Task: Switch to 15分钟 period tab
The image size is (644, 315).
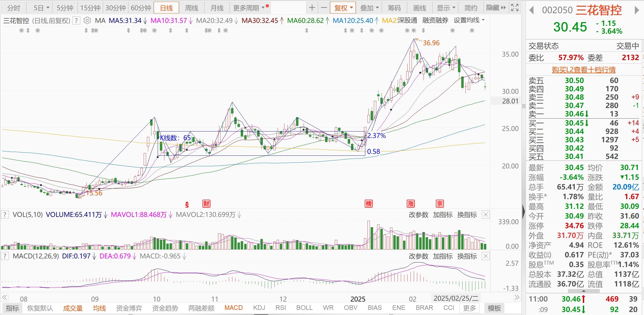Action: 90,8
